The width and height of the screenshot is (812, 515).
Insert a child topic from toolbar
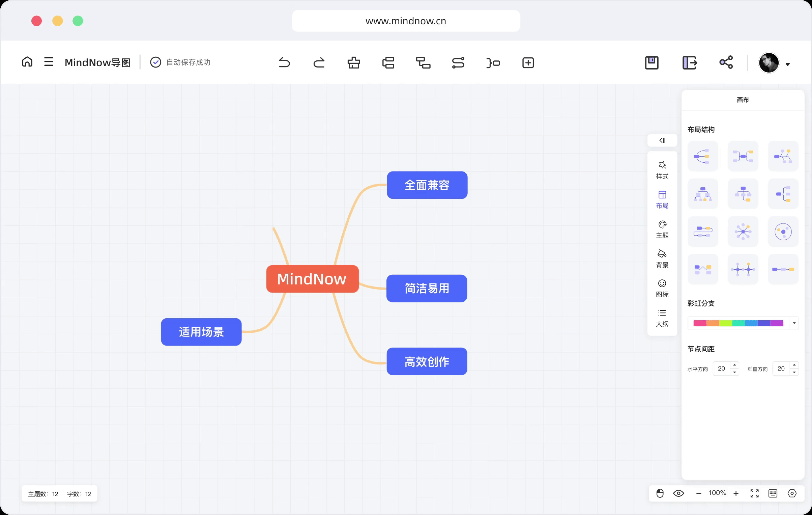[423, 63]
